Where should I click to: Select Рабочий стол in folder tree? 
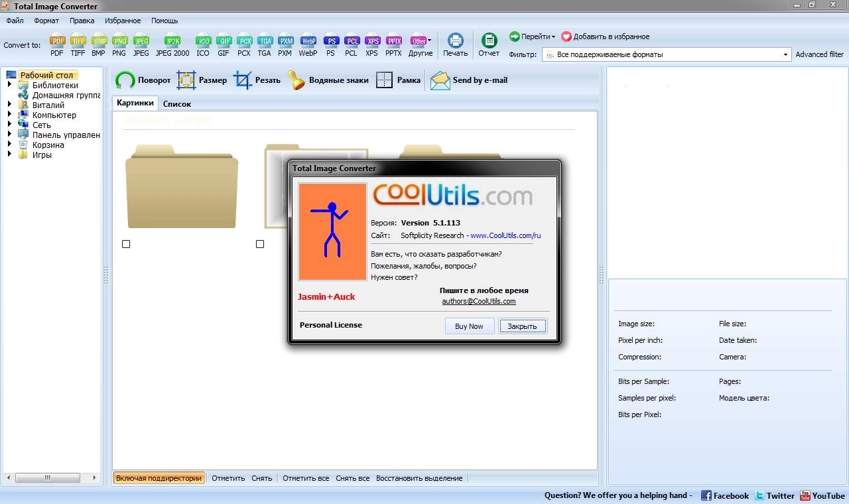46,75
